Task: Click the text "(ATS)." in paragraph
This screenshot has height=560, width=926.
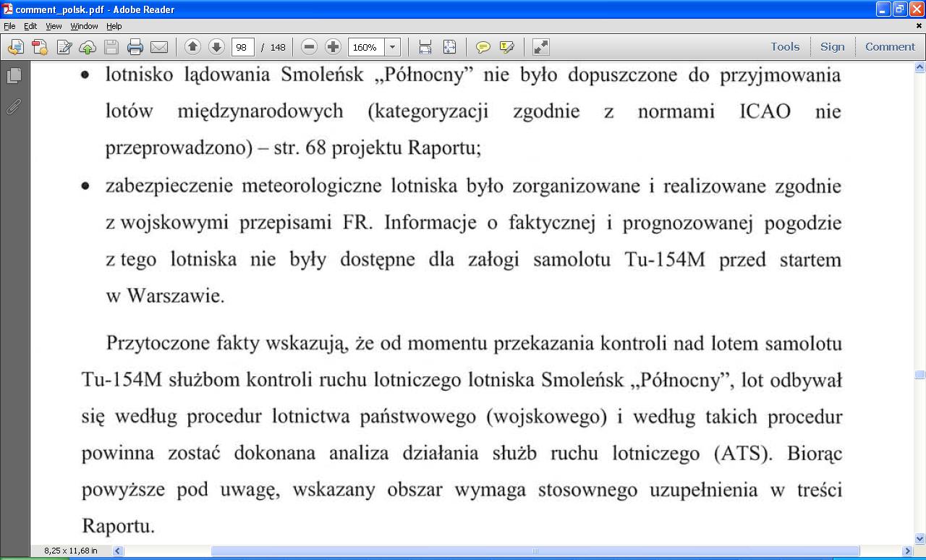Action: [x=744, y=454]
